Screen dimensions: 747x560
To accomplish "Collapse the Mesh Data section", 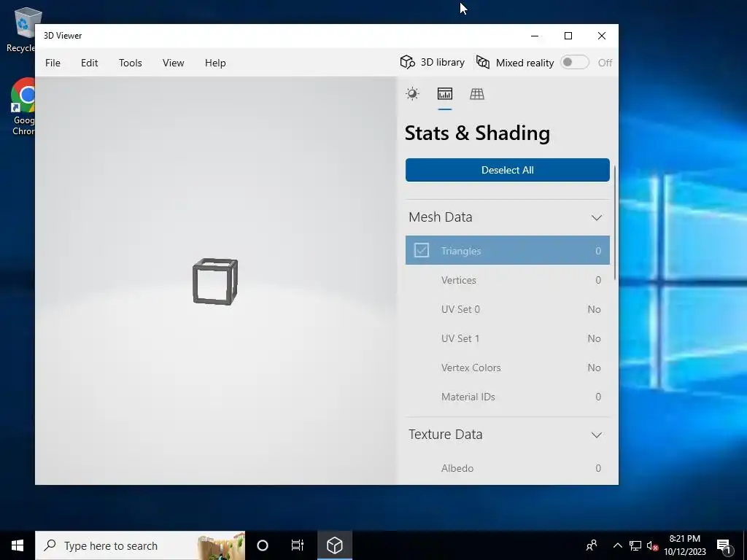I will coord(597,217).
